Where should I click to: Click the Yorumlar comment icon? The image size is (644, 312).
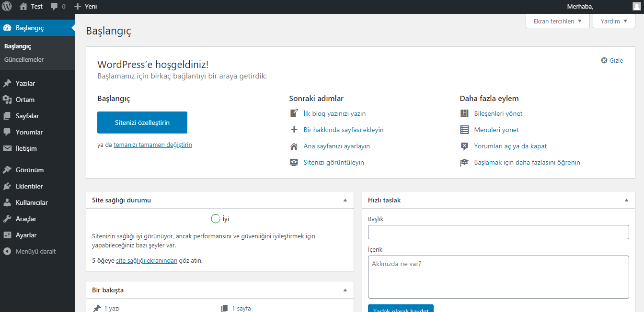coord(7,132)
